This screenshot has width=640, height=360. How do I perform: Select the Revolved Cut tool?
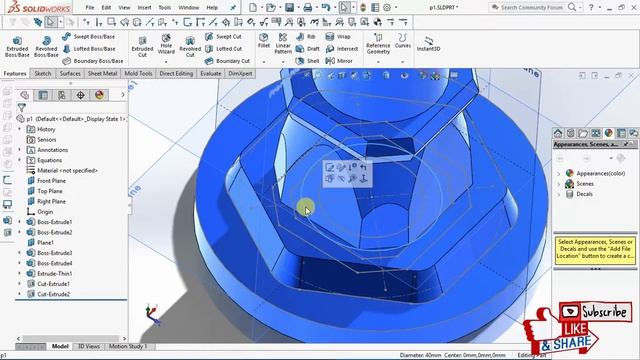[190, 46]
